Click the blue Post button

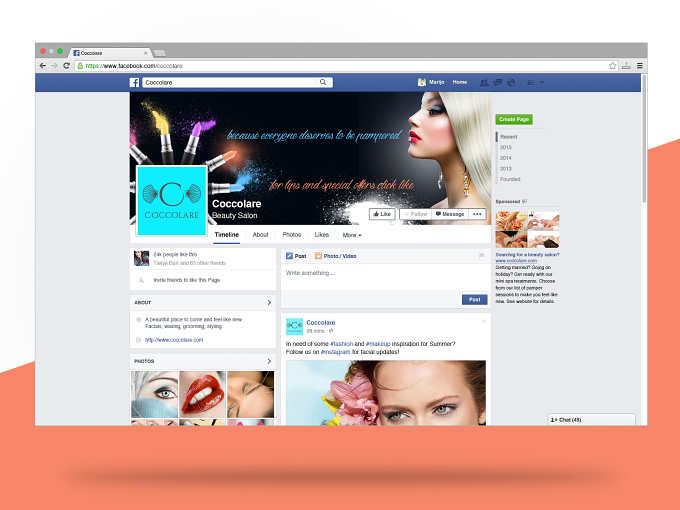coord(474,300)
